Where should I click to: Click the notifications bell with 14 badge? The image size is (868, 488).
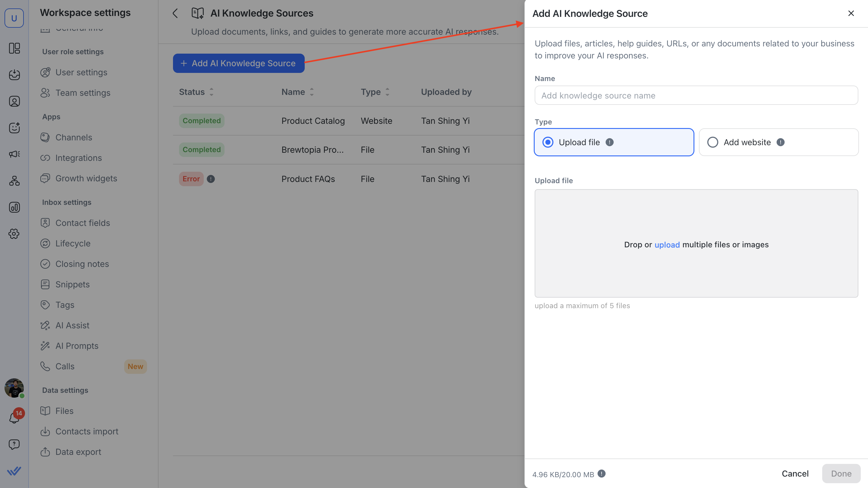(x=14, y=418)
